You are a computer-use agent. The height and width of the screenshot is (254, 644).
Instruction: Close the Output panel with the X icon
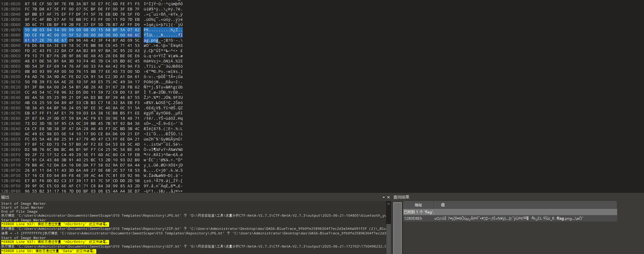(x=388, y=198)
